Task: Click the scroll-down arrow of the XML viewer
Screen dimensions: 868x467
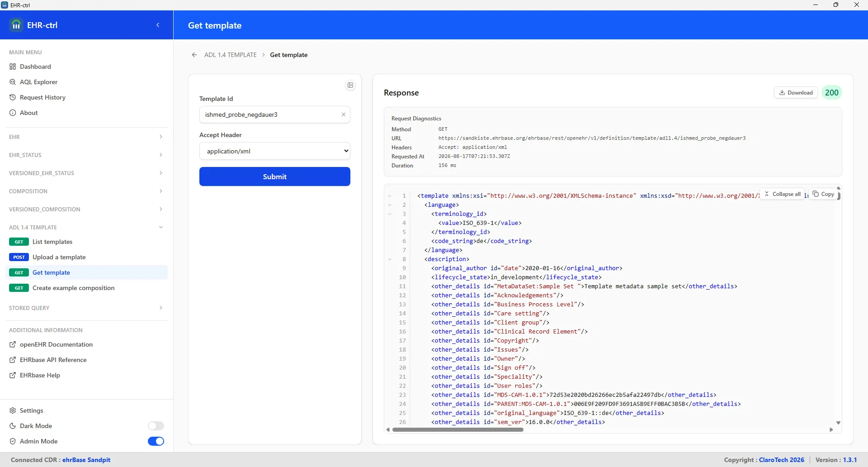Action: (x=838, y=423)
